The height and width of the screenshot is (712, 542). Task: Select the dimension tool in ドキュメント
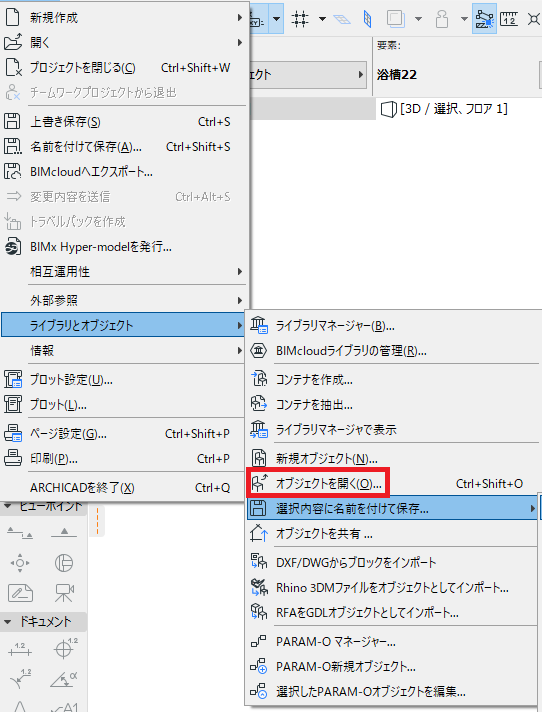20,650
